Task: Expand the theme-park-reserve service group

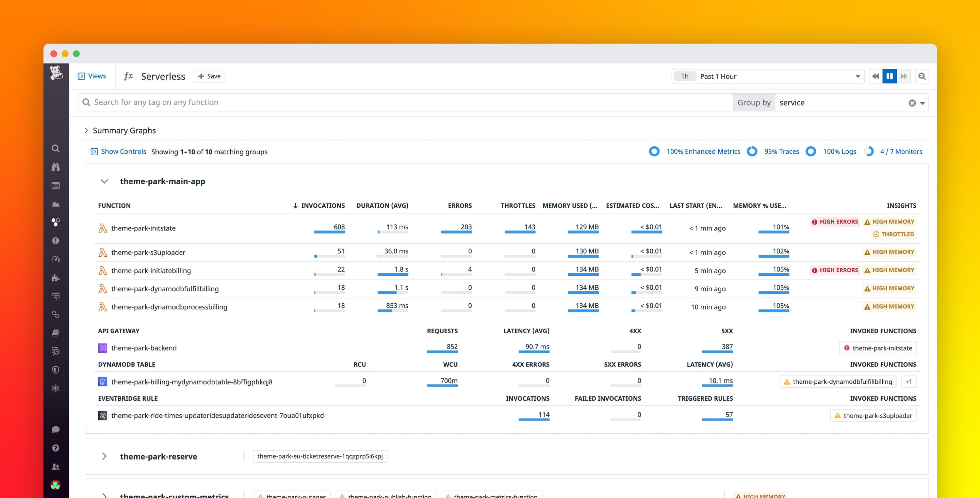Action: point(103,456)
